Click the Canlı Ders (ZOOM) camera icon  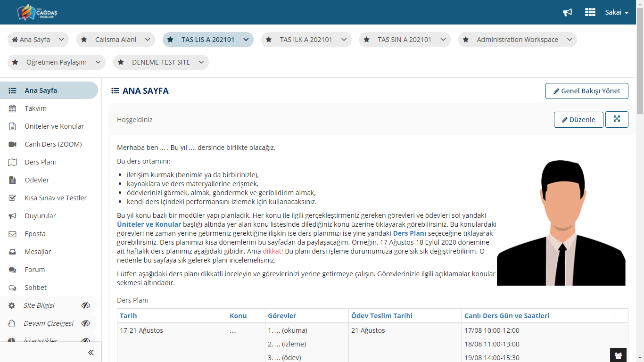coord(13,144)
